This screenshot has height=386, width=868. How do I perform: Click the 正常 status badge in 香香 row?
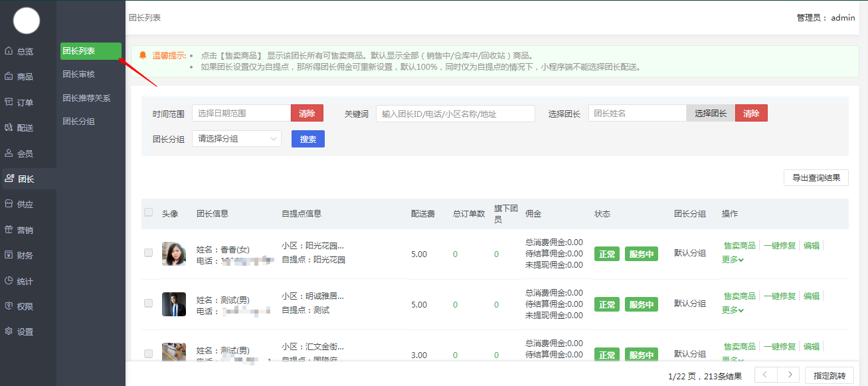(607, 254)
